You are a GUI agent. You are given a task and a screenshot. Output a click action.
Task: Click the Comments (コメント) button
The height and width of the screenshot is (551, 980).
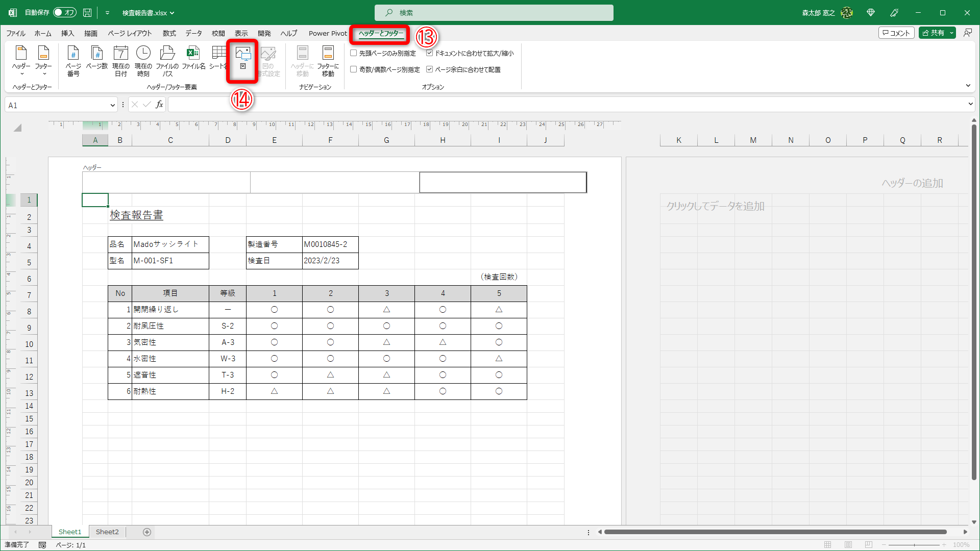896,33
